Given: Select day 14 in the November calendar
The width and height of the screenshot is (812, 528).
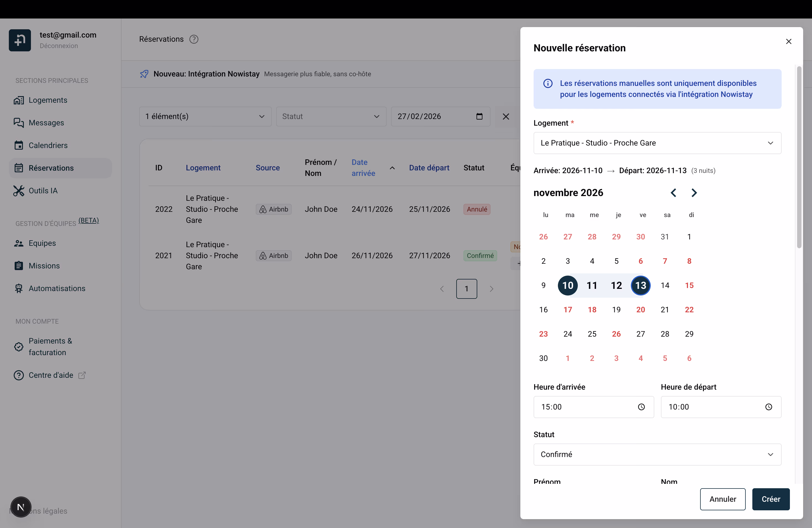Looking at the screenshot, I should coord(665,286).
